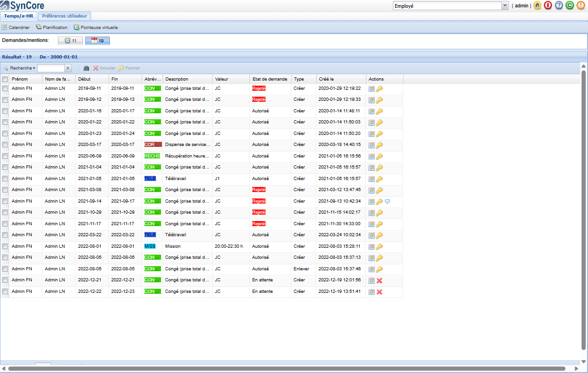Click the key icon for the Mission row
This screenshot has height=373, width=588.
380,247
